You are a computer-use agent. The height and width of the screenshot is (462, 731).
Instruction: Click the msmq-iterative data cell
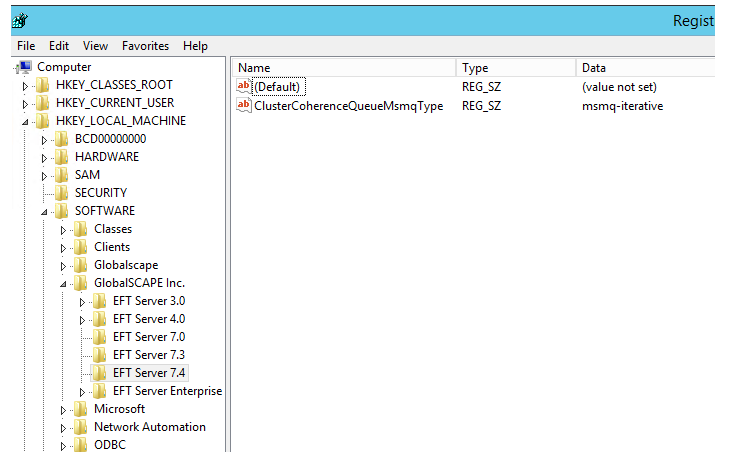[622, 106]
